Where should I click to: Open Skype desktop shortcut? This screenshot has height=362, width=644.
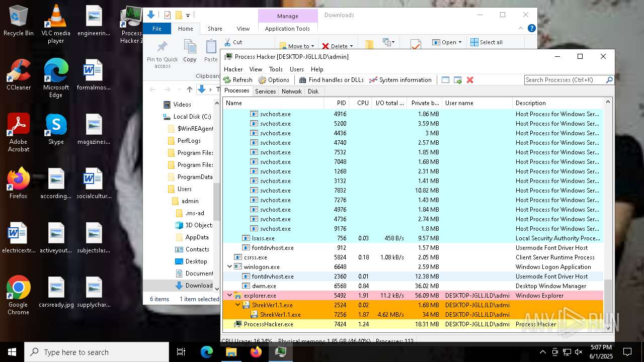56,129
